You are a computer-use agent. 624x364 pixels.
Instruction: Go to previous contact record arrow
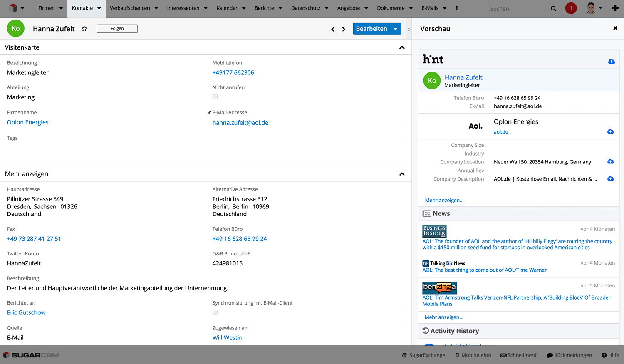(x=333, y=29)
